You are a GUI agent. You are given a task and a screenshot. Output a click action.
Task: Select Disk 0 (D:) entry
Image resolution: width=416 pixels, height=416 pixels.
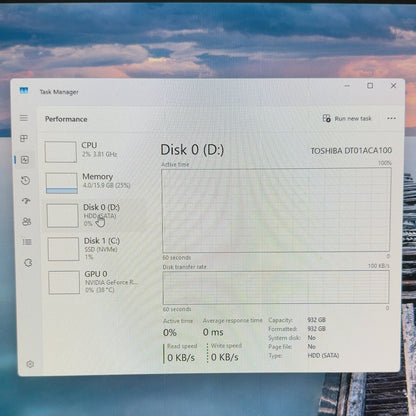98,215
